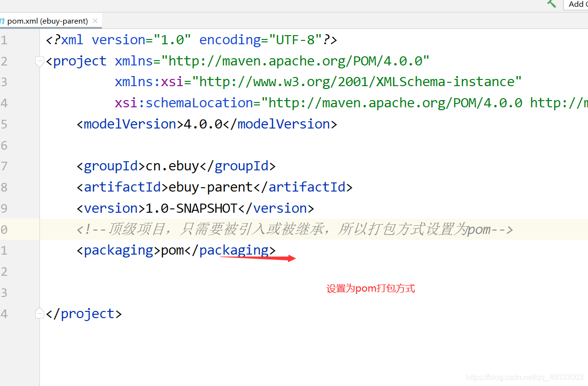Click the XML declaration version="1.0" text

pyautogui.click(x=141, y=40)
